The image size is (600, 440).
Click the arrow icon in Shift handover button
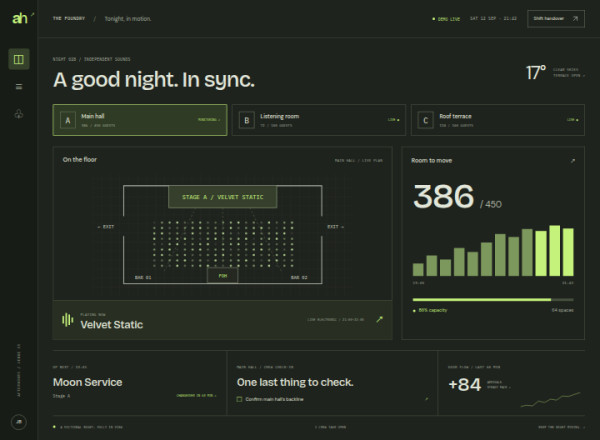[x=575, y=19]
